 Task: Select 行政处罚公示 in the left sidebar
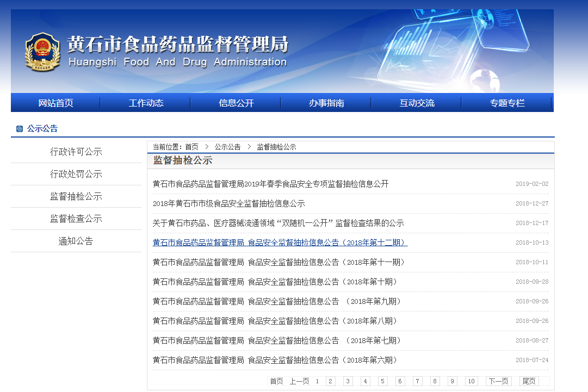[76, 174]
